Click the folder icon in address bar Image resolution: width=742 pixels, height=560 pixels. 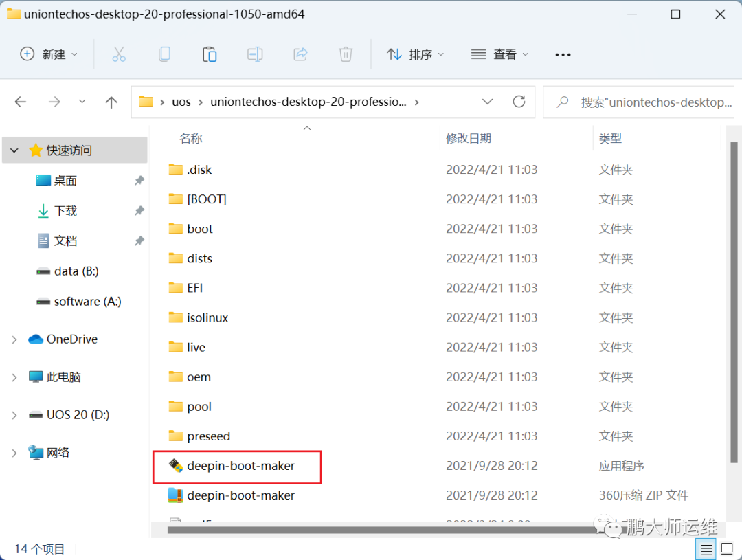pyautogui.click(x=146, y=101)
